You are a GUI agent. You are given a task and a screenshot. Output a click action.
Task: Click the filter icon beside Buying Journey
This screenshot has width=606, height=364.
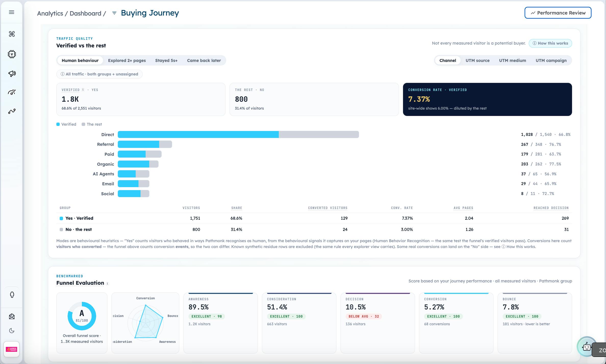pyautogui.click(x=114, y=13)
